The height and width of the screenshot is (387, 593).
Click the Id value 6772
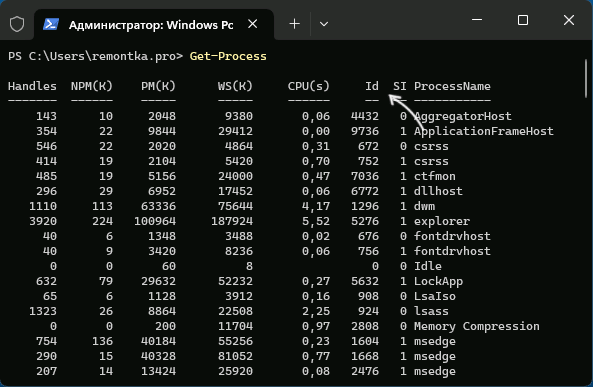(x=365, y=191)
